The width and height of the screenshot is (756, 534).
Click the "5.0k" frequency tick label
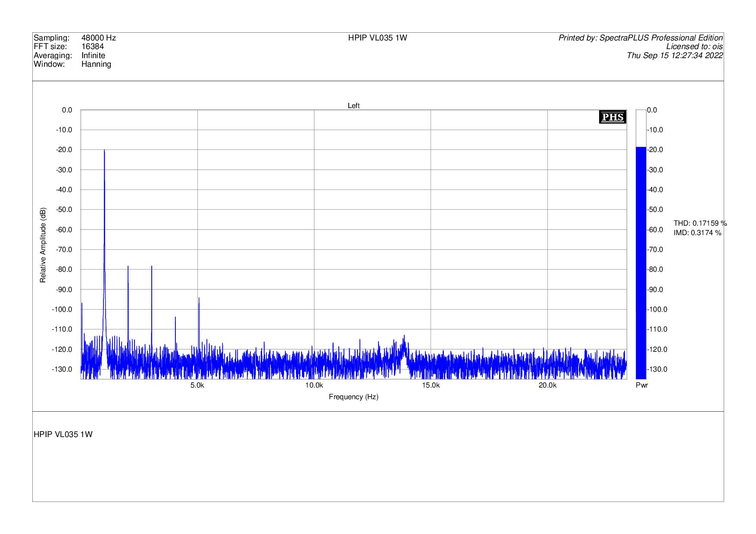pos(197,385)
